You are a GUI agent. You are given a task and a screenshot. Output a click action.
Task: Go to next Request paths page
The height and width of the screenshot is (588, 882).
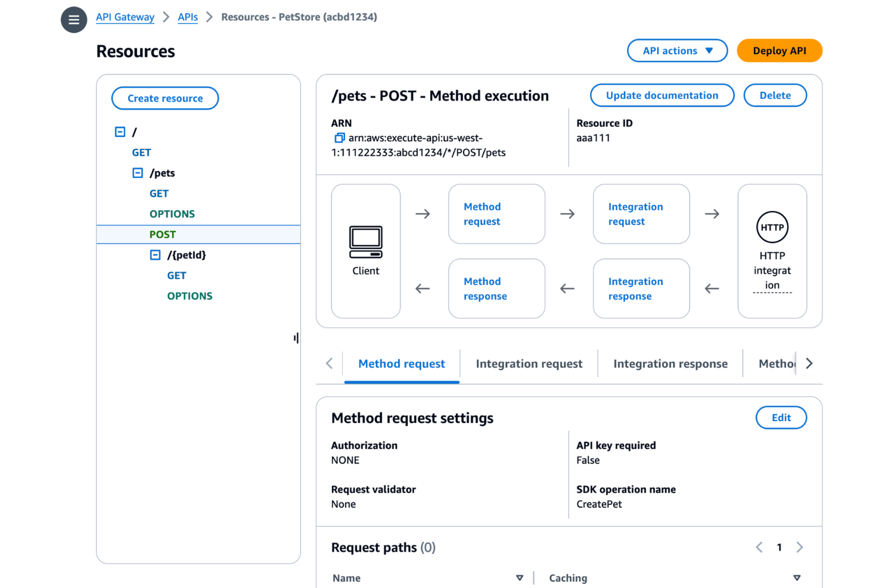pyautogui.click(x=800, y=547)
